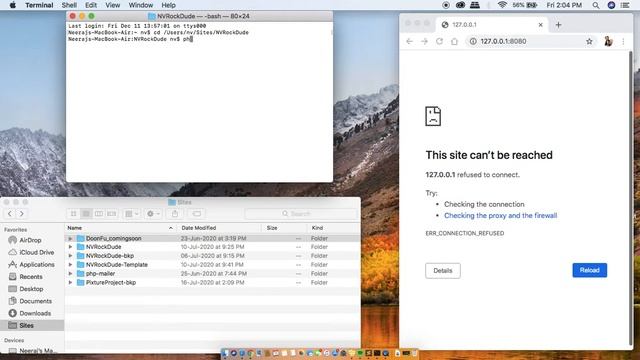The height and width of the screenshot is (360, 640).
Task: Sort by the Name column header
Action: point(121,228)
